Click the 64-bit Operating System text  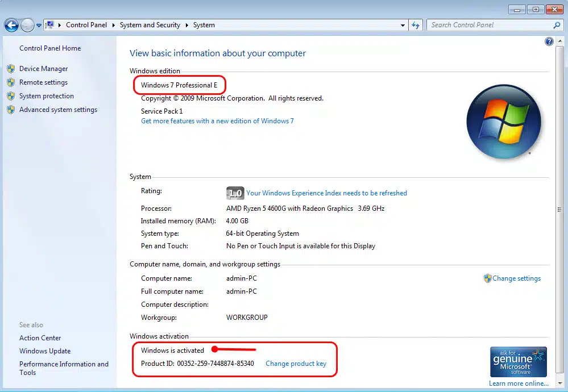coord(262,233)
